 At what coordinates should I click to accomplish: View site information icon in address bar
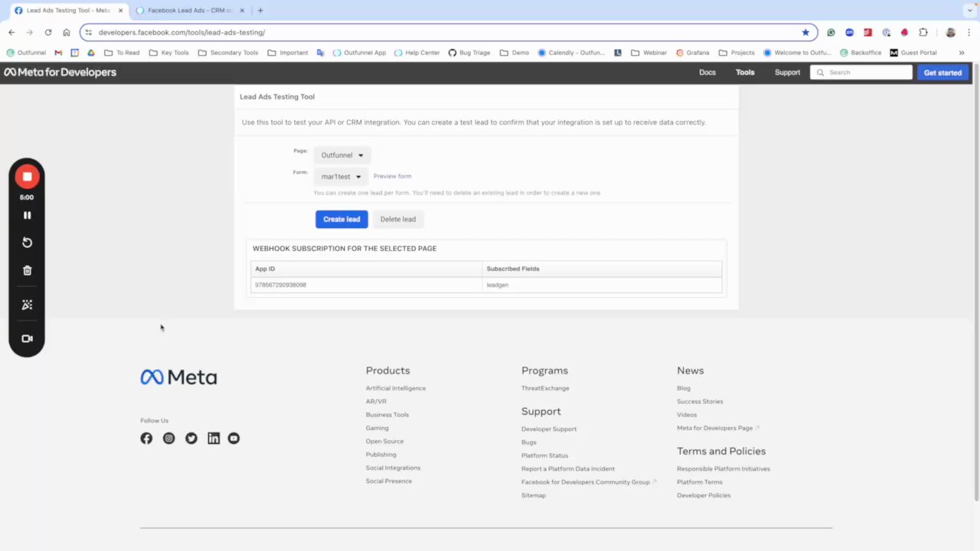click(x=89, y=32)
